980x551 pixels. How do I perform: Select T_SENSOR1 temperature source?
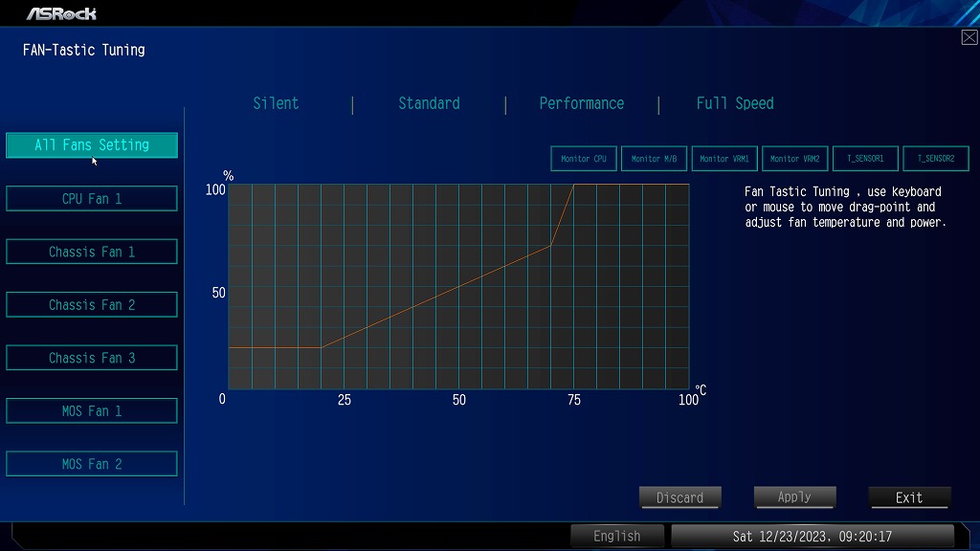[865, 159]
